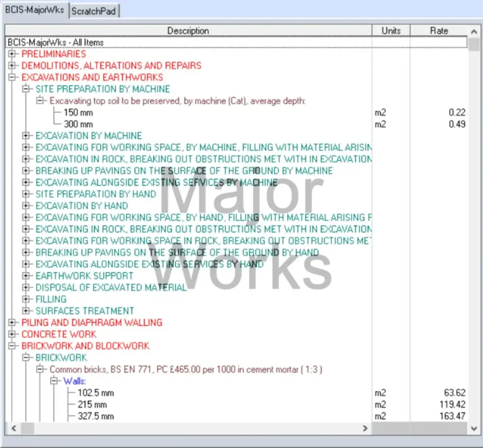
Task: Click the horizontal scrollbar left arrow
Action: coord(14,428)
